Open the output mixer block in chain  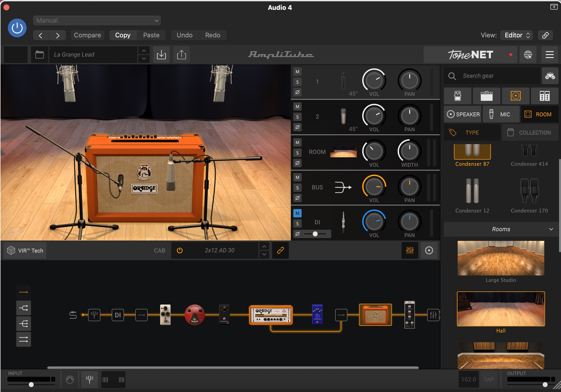click(x=433, y=315)
